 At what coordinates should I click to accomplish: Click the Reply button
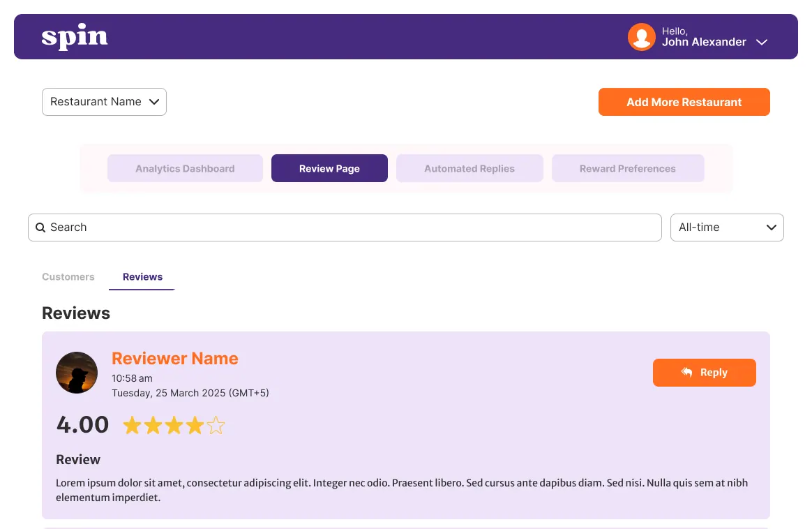[x=705, y=373]
